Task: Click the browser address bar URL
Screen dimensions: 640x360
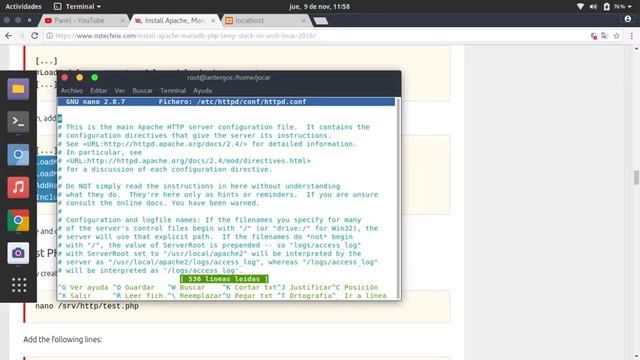Action: coord(185,36)
